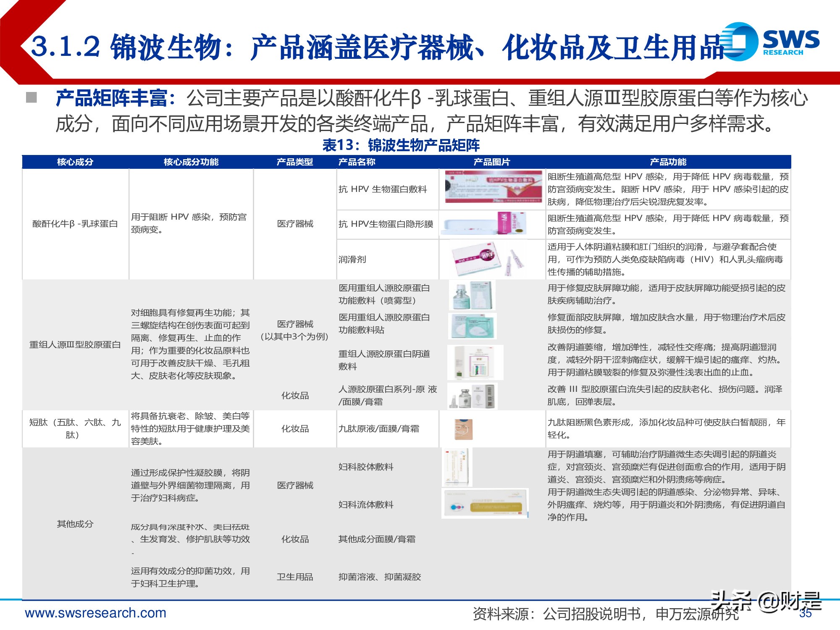
Task: Click product name 医用重组人源胶原蛋白功能敷料（喷雾型）
Action: pyautogui.click(x=384, y=294)
